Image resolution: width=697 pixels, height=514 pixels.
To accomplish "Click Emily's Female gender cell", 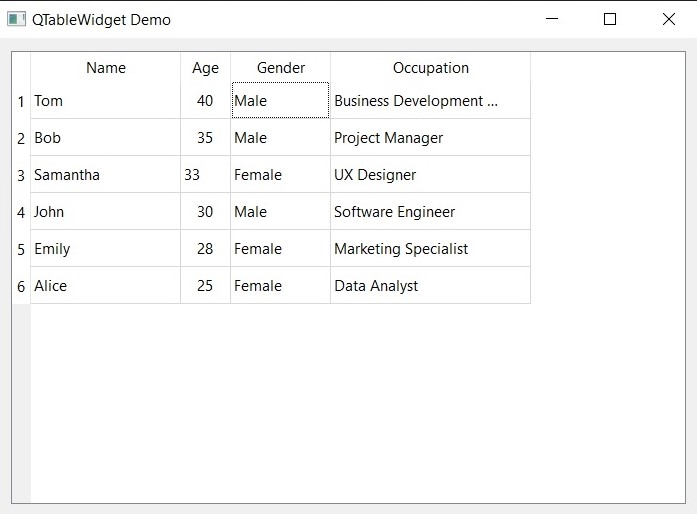I will pyautogui.click(x=280, y=248).
